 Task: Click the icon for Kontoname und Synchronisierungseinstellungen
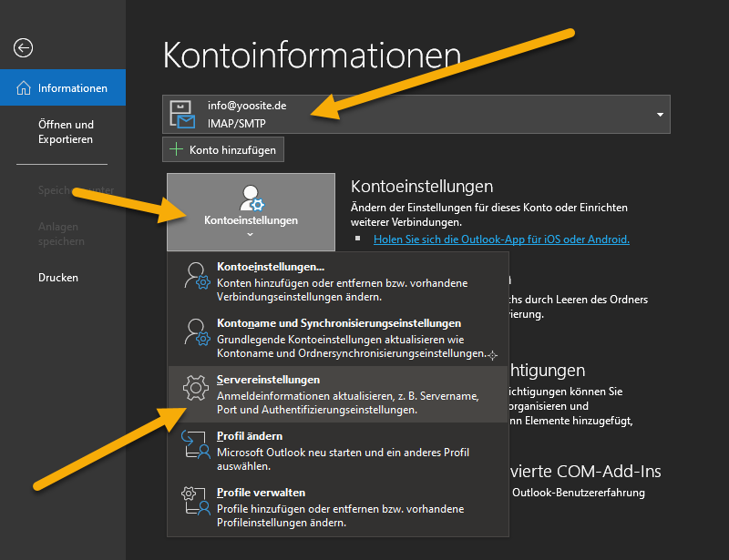pos(196,333)
